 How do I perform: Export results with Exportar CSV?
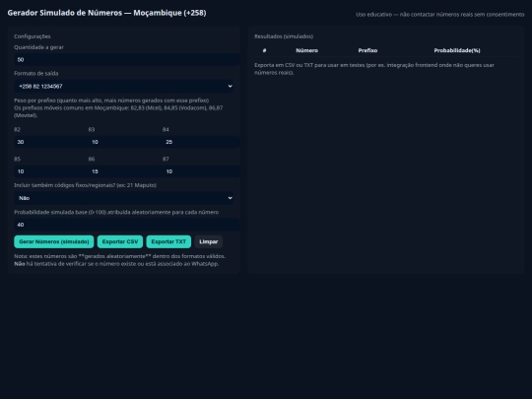tap(120, 241)
